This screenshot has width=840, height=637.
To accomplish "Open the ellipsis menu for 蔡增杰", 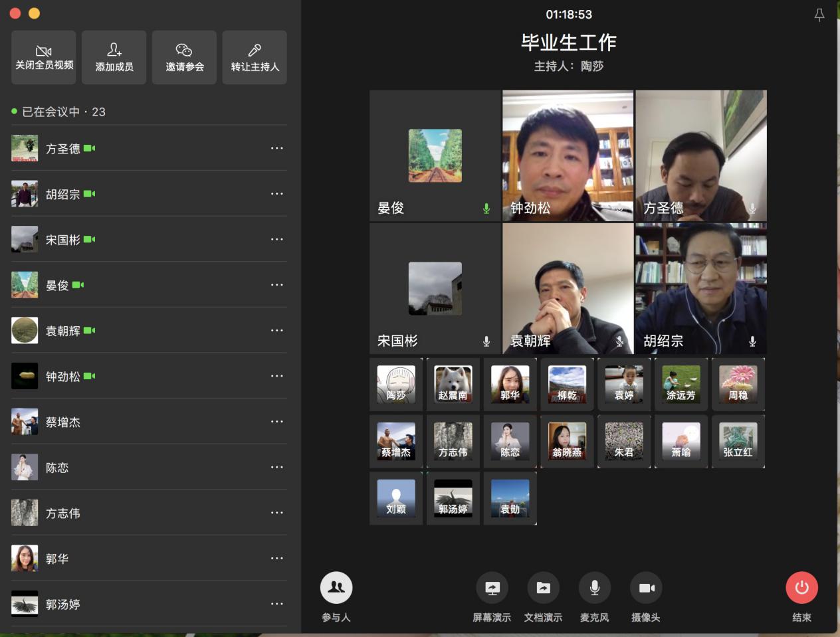I will click(x=277, y=422).
